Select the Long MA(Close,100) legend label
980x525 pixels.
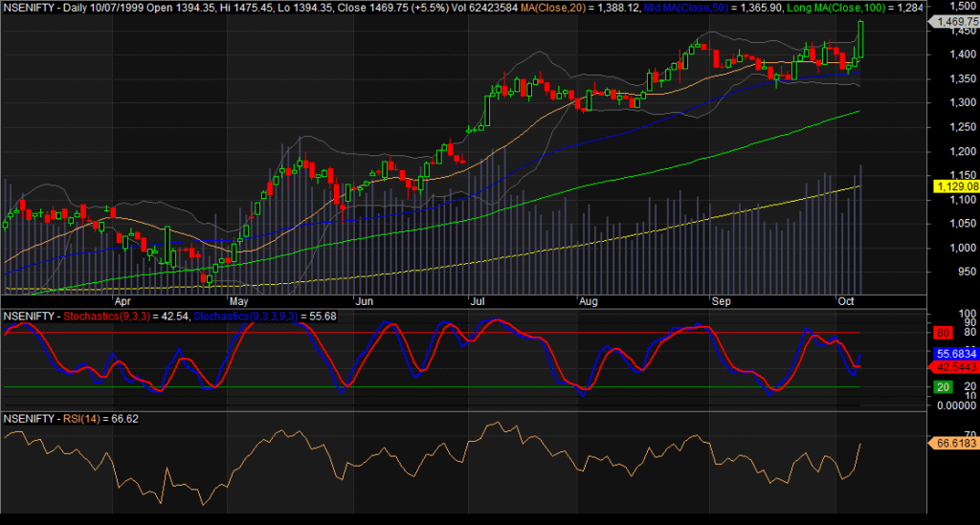[x=835, y=8]
